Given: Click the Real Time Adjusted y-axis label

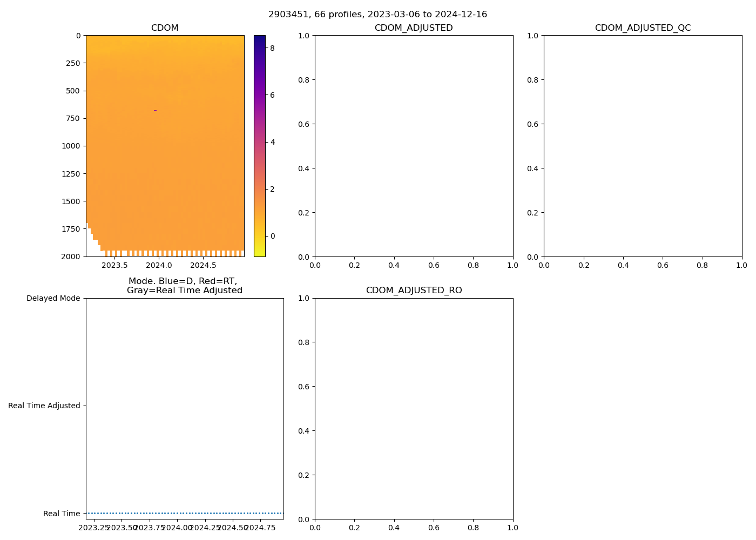Looking at the screenshot, I should click(x=44, y=406).
